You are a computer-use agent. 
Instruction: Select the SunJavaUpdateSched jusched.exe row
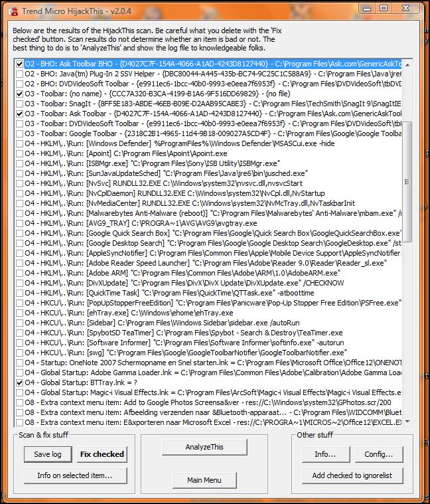[167, 173]
